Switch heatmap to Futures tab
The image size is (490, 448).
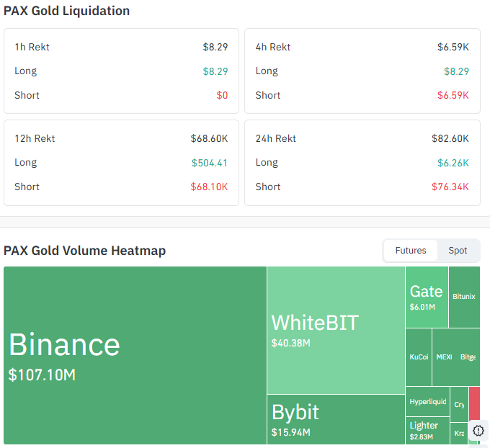[410, 251]
